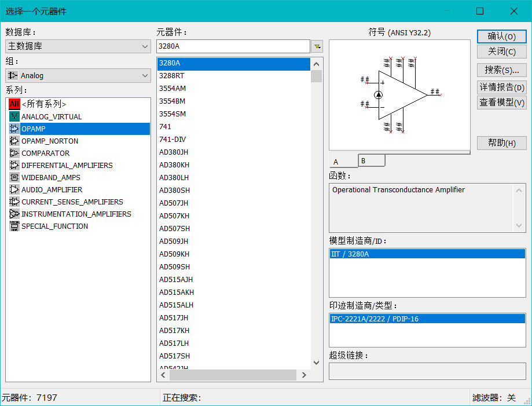532x406 pixels.
Task: Open the 组 dropdown showing Analog
Action: (x=78, y=76)
